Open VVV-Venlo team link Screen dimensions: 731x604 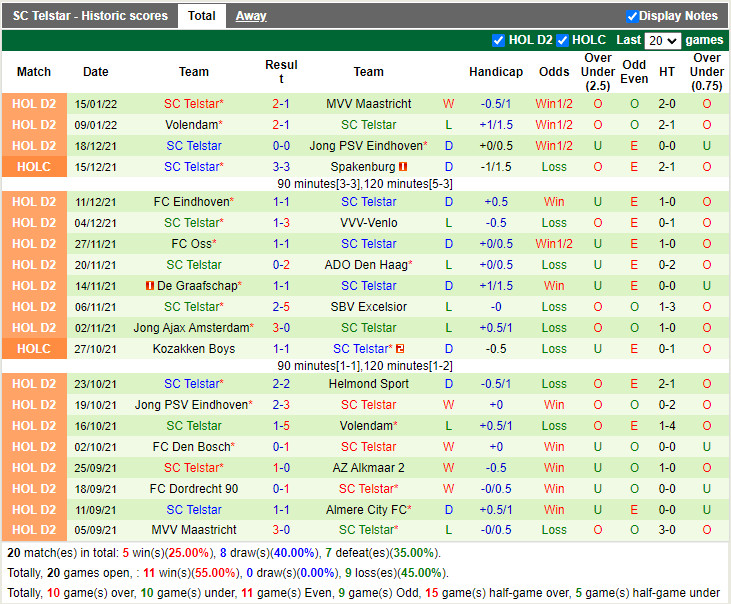[368, 223]
